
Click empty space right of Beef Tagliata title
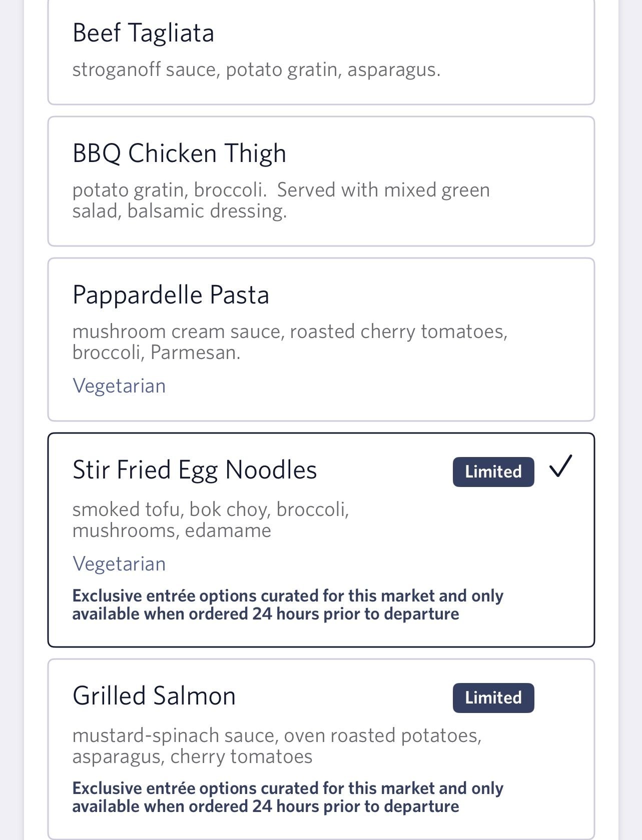click(400, 33)
